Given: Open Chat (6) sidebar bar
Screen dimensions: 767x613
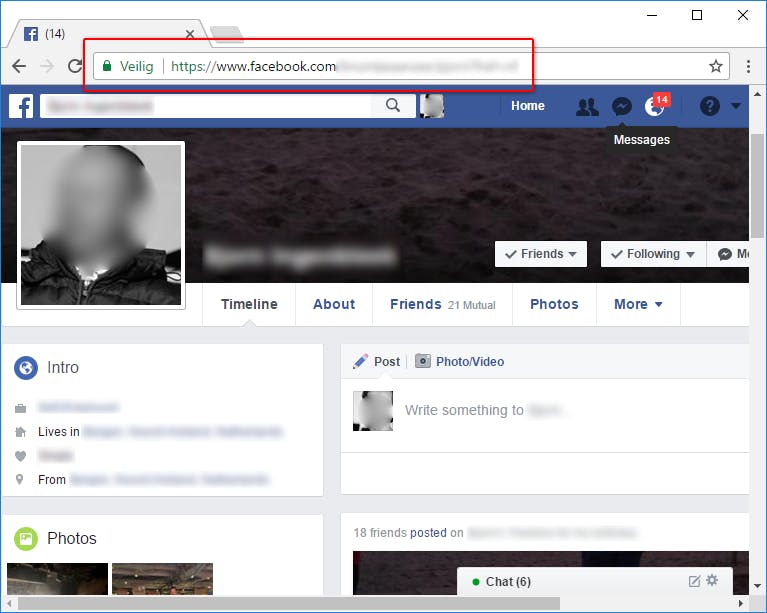Looking at the screenshot, I should click(x=594, y=582).
